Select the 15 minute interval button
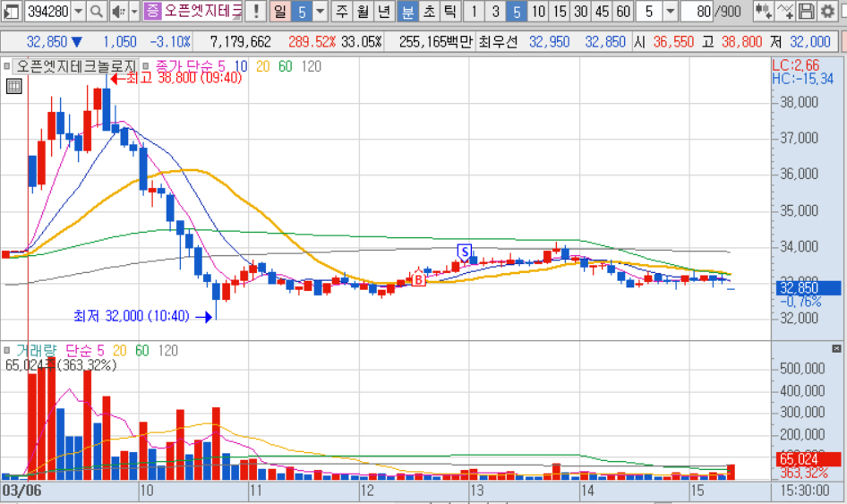This screenshot has height=504, width=847. [560, 11]
